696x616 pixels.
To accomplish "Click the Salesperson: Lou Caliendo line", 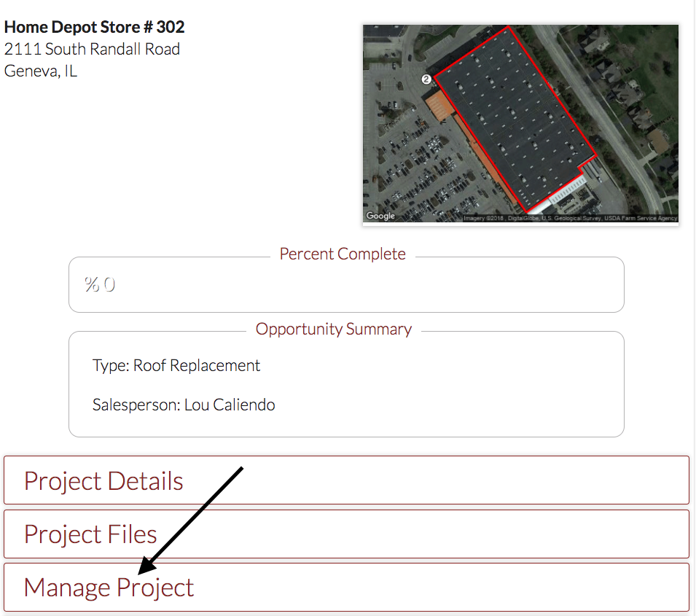I will [184, 405].
